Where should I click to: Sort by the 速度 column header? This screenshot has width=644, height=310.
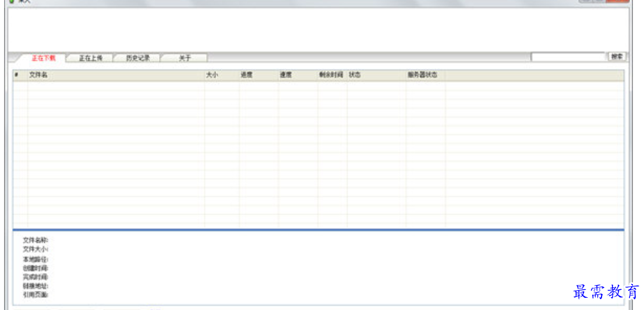click(298, 76)
